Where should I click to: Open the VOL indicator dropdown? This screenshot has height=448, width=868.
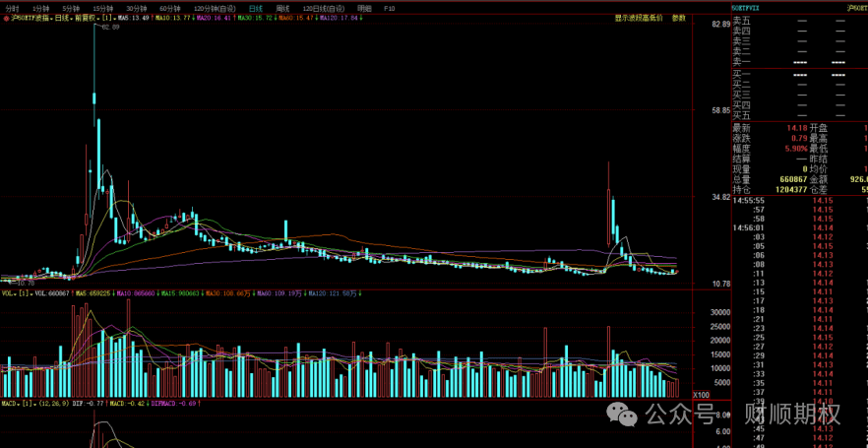tap(10, 293)
